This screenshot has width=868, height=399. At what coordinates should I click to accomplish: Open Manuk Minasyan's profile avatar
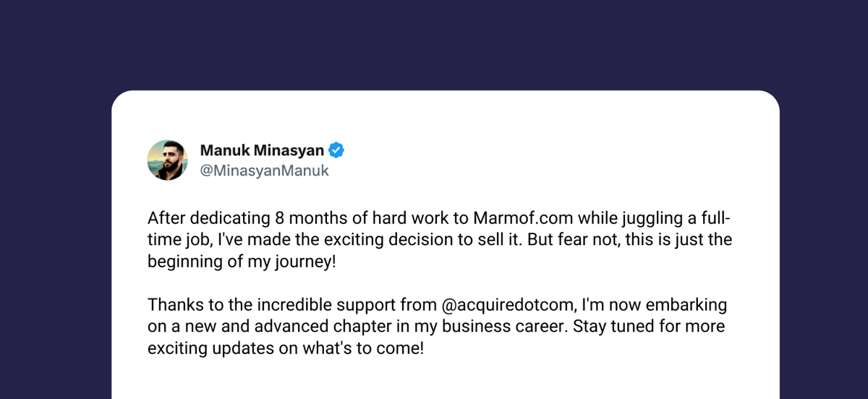click(x=168, y=160)
